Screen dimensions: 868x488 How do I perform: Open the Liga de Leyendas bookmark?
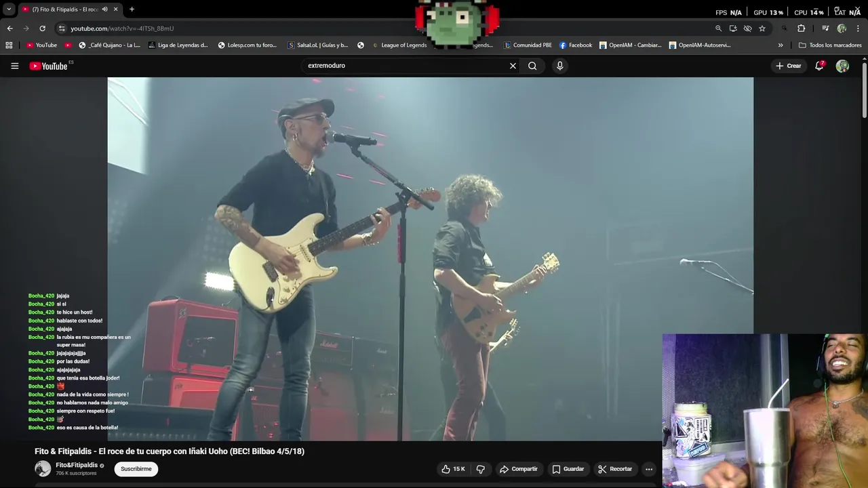point(178,45)
